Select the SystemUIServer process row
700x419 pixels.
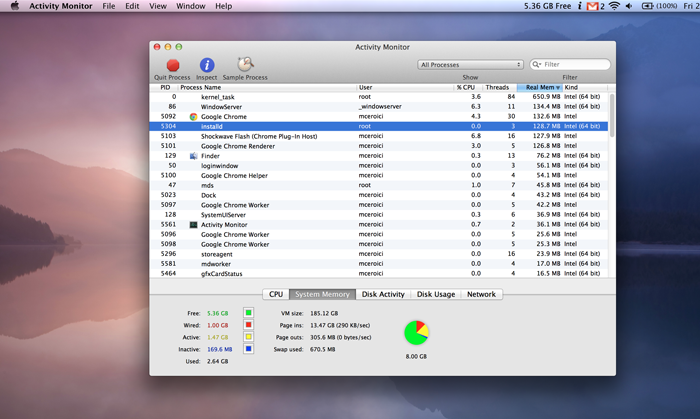point(379,215)
